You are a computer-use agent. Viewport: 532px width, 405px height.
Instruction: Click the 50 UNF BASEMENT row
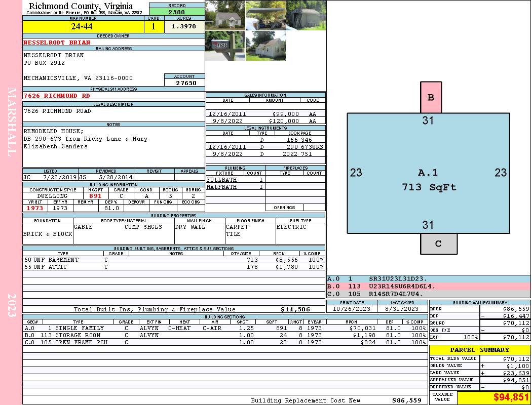[174, 260]
